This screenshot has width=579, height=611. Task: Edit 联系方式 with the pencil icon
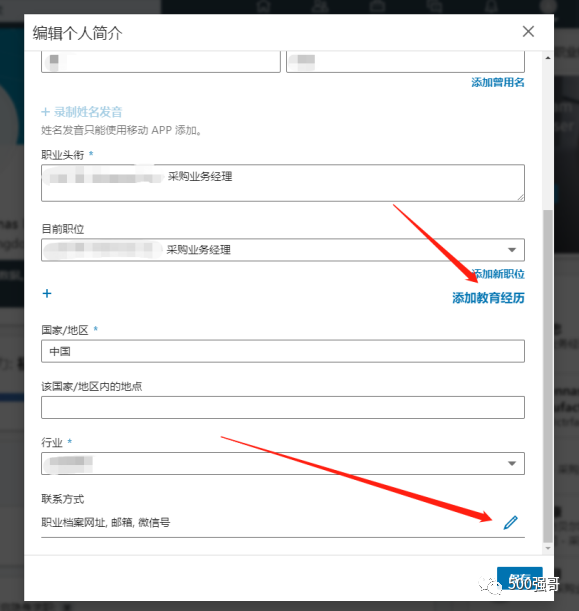[x=510, y=523]
